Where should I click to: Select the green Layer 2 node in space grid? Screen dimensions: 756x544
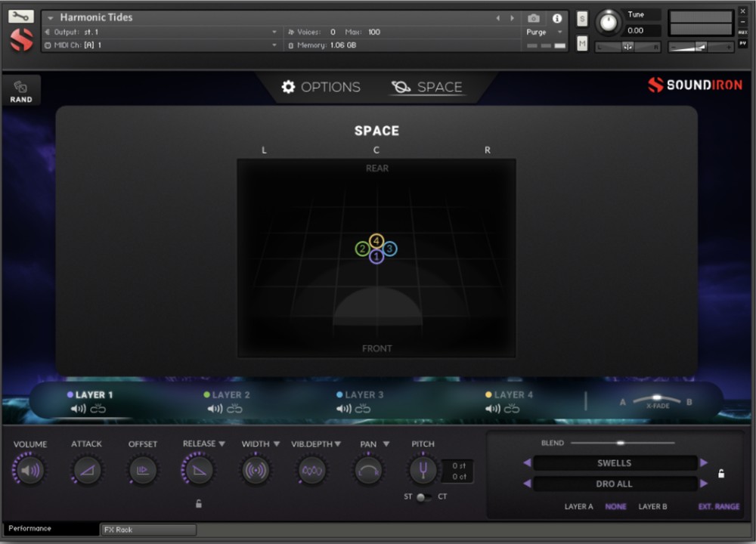(363, 249)
